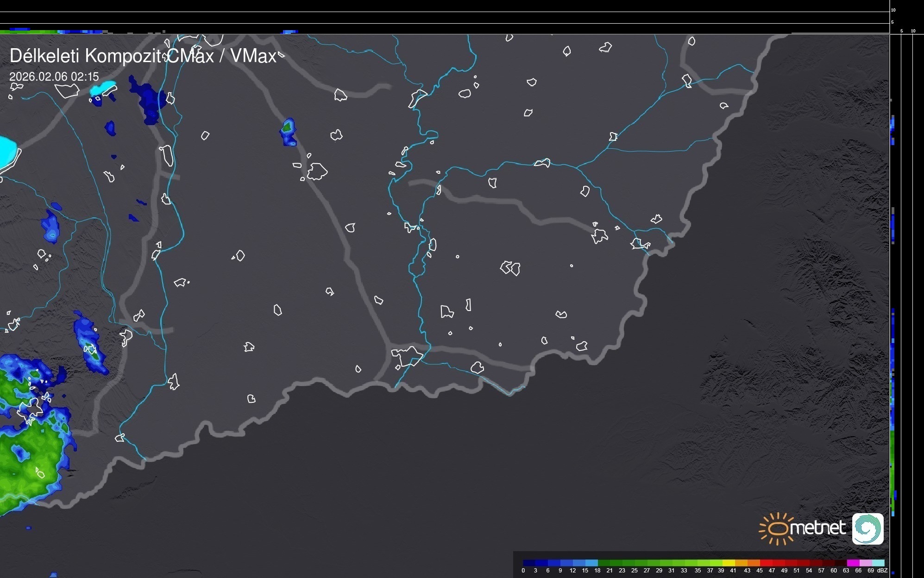Select the magenta 63 dBZ swatch

click(x=853, y=563)
